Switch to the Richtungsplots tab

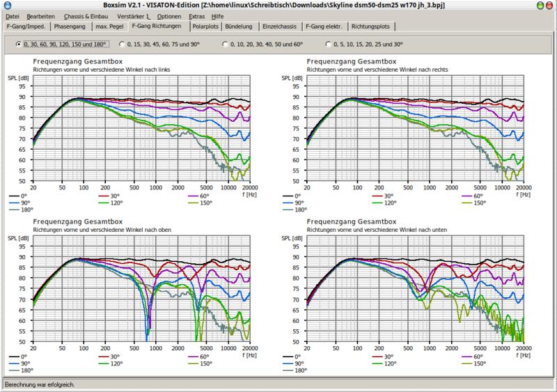(372, 26)
